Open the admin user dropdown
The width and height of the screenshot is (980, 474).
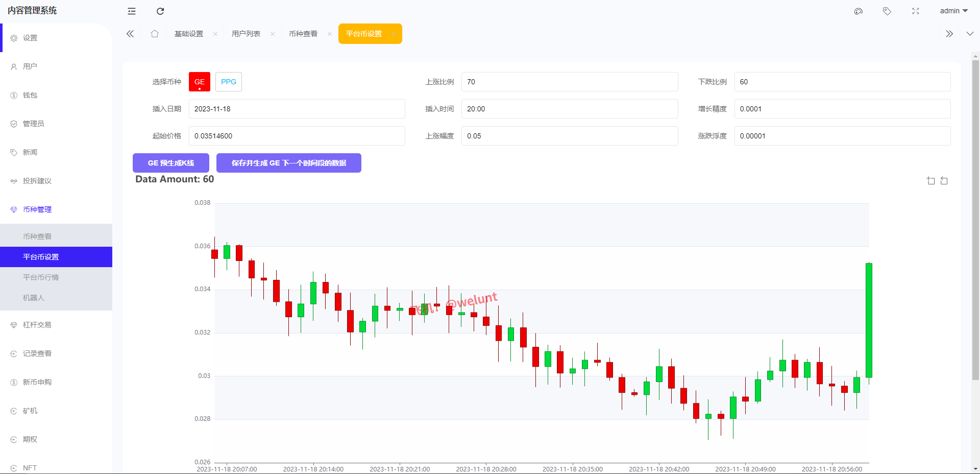953,11
